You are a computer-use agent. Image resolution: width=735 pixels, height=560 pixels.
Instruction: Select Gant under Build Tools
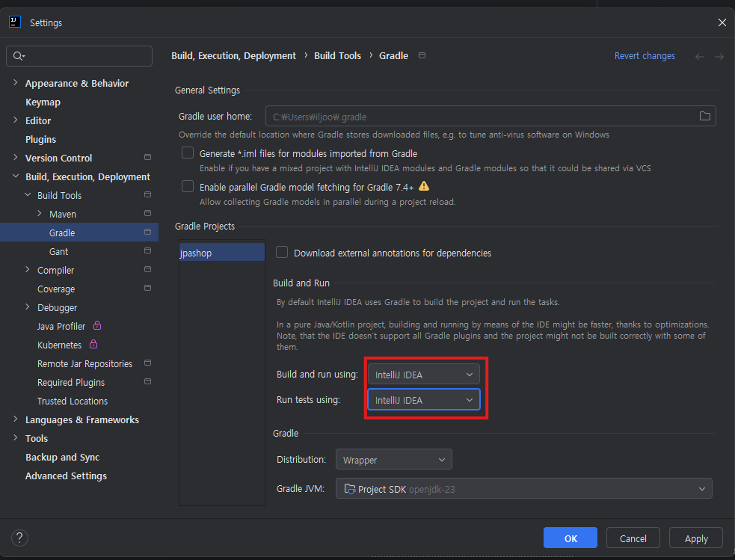tap(58, 252)
